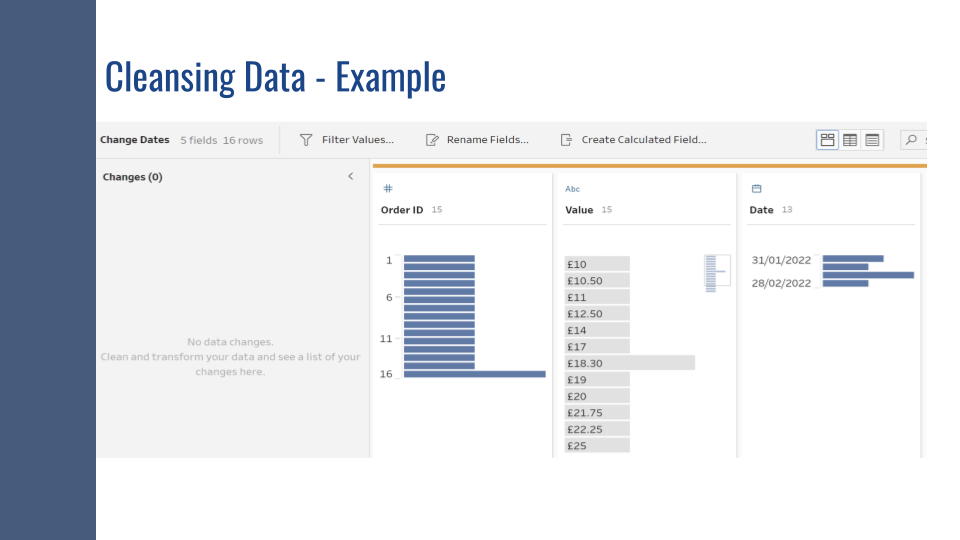The image size is (960, 540).
Task: Click the Create Calculated Field icon
Action: (567, 140)
